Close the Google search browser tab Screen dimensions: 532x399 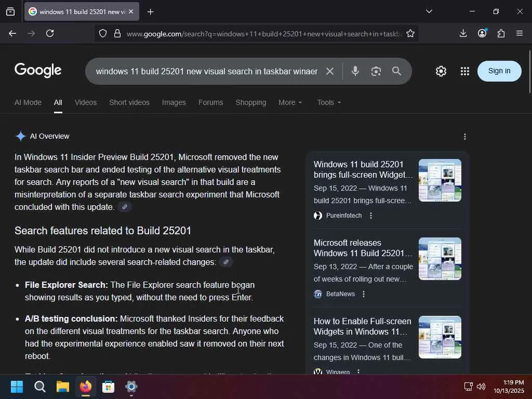click(x=131, y=11)
